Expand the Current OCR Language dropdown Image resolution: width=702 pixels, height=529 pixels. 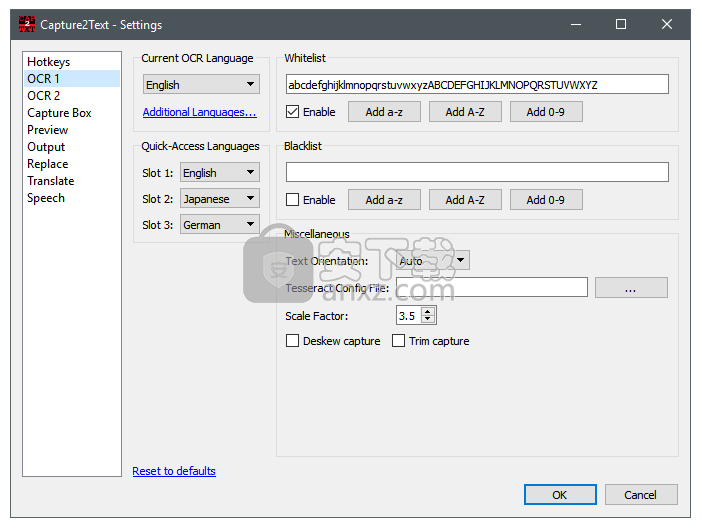coord(201,85)
